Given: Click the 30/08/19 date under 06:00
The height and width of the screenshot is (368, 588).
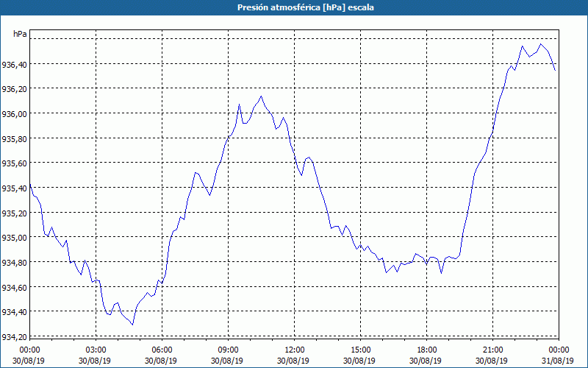Looking at the screenshot, I should click(161, 361).
